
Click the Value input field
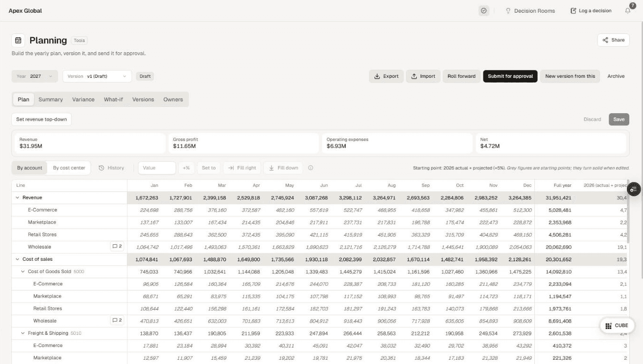pos(157,168)
